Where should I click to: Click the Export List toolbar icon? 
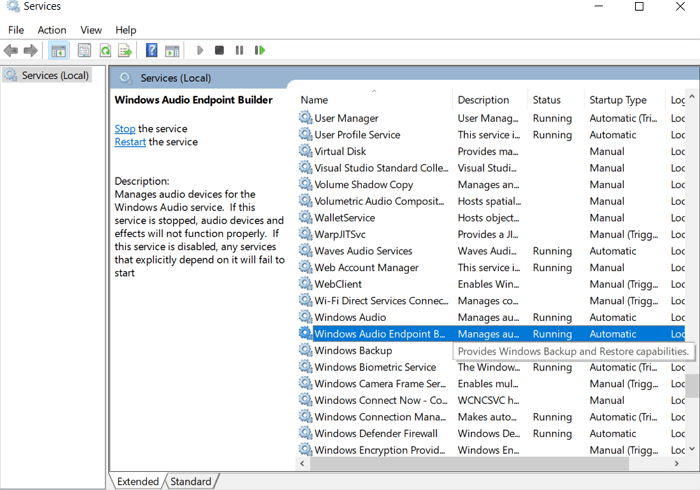125,50
